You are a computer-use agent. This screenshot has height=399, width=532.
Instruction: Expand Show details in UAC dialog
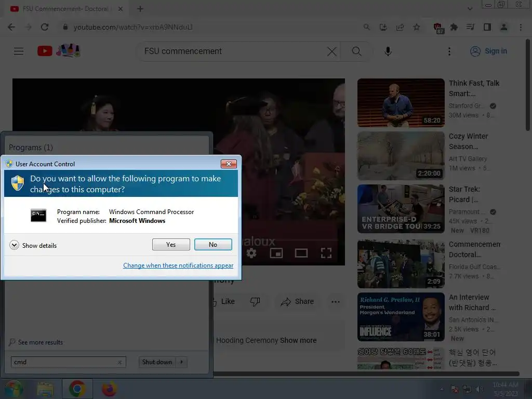point(33,245)
